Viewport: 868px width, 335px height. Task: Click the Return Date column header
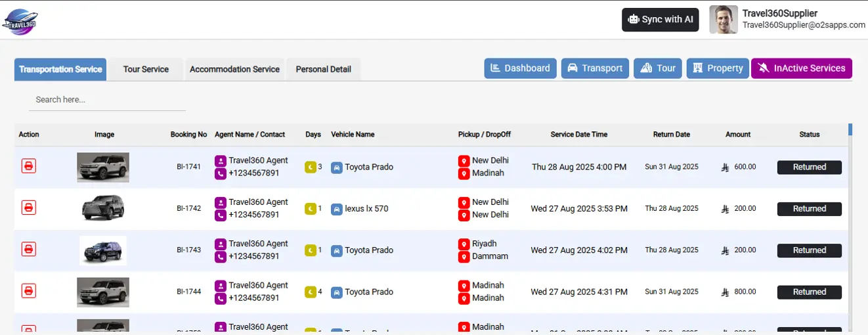coord(672,134)
